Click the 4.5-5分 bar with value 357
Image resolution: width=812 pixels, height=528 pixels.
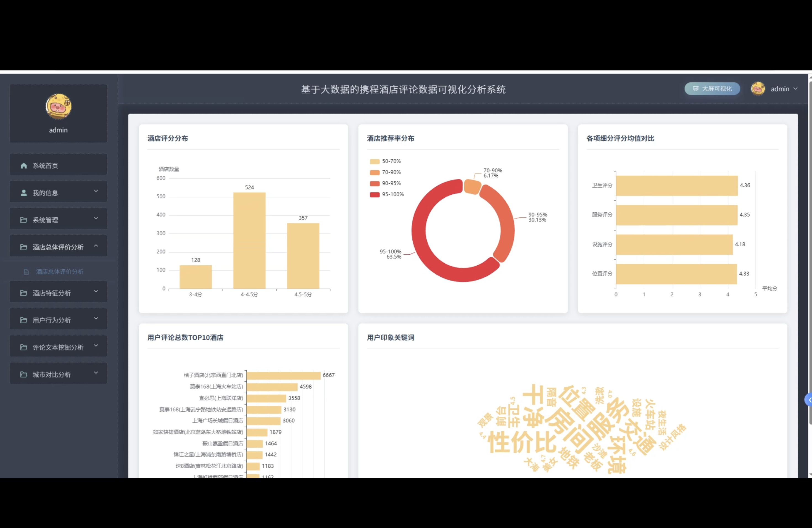point(303,256)
